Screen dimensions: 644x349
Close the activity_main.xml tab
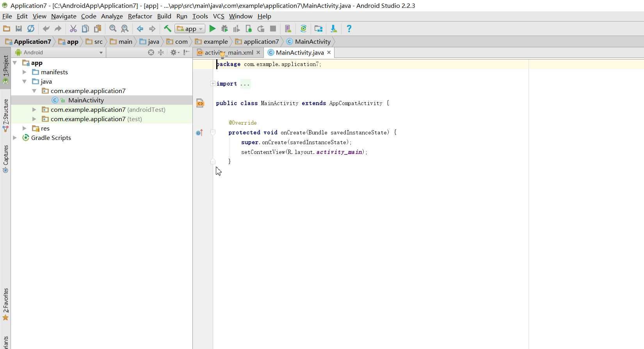(x=258, y=52)
